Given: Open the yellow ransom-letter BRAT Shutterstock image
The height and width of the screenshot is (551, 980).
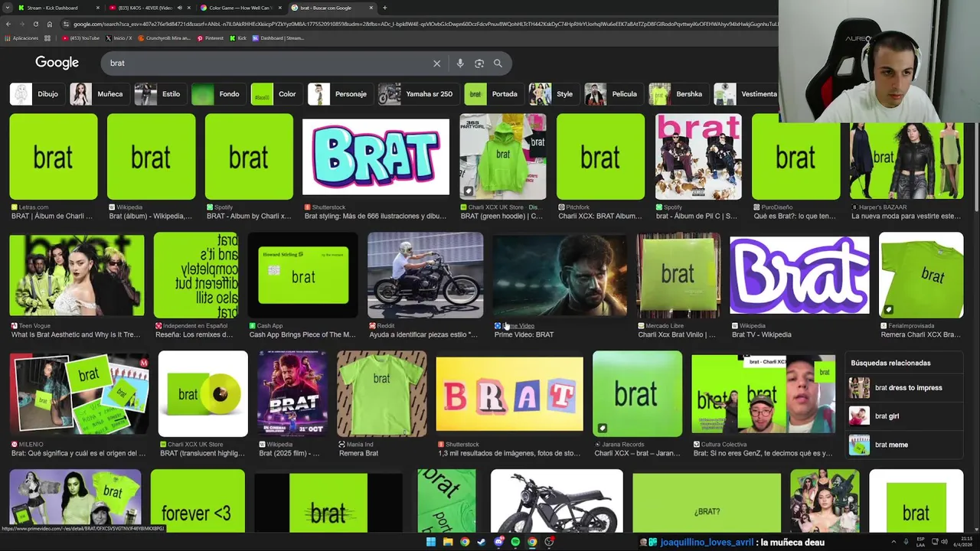Looking at the screenshot, I should [509, 394].
